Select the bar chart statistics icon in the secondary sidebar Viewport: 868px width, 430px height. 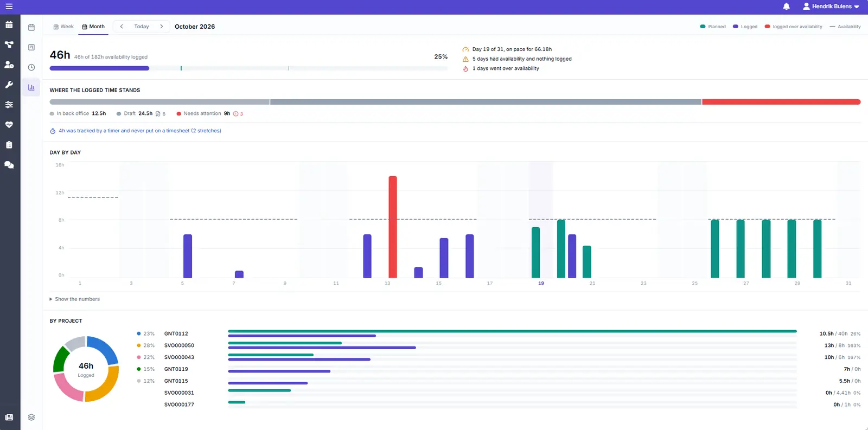(31, 87)
